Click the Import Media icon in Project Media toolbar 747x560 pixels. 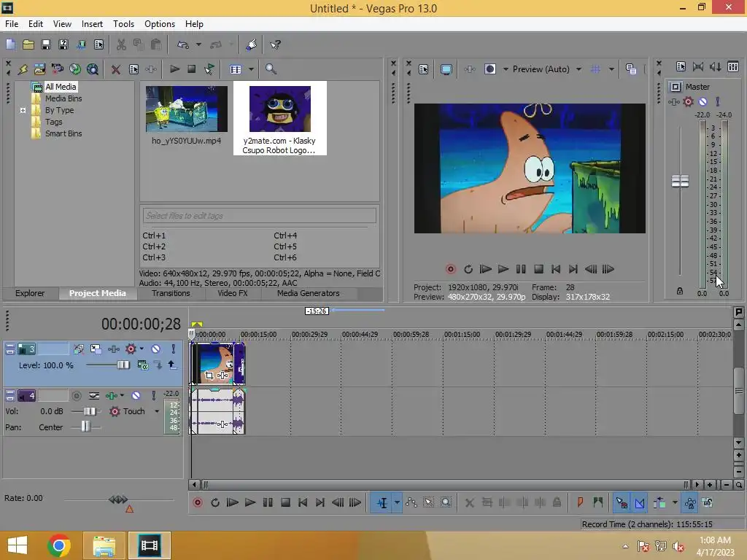tap(40, 69)
